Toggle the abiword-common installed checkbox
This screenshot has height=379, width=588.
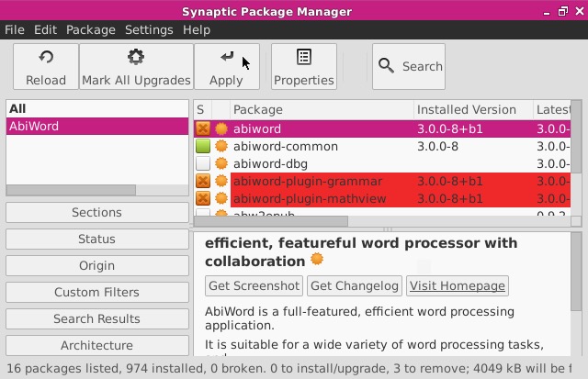click(203, 146)
